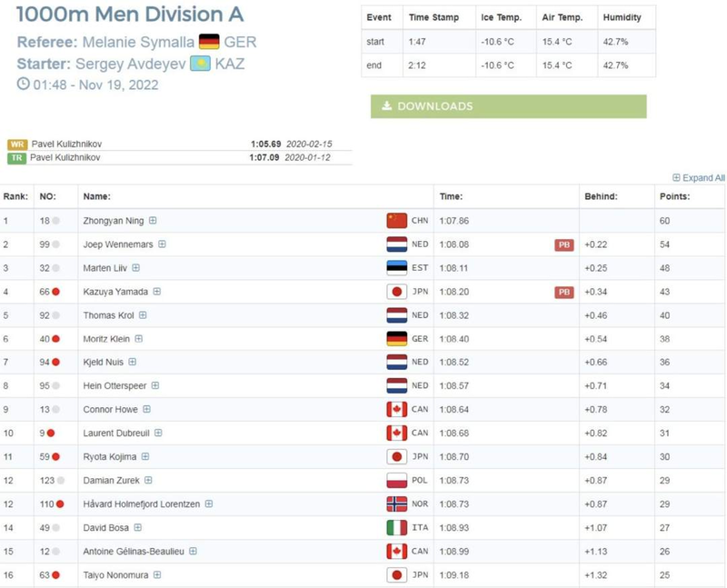
Task: Click the WR world record badge
Action: coord(17,145)
